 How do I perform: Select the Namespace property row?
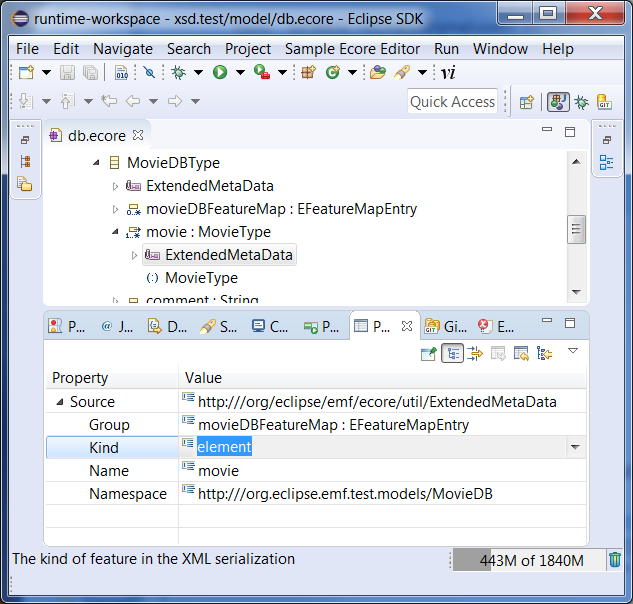point(316,494)
